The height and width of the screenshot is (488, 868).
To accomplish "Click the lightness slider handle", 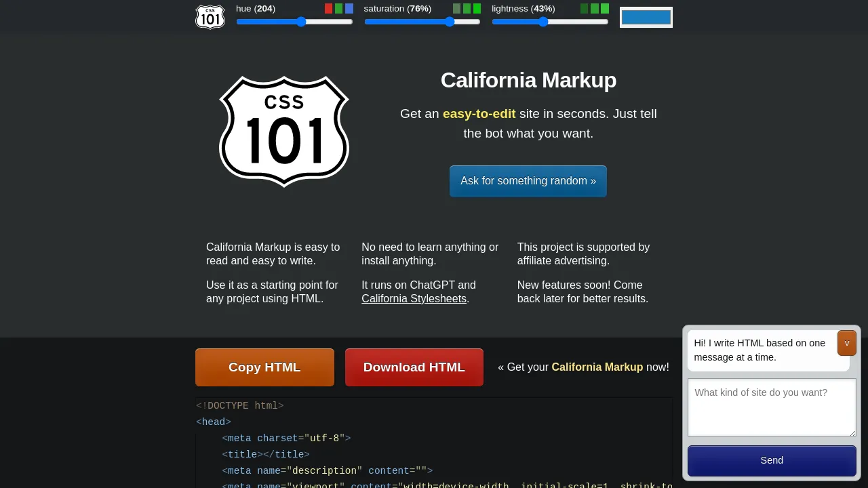I will 542,22.
